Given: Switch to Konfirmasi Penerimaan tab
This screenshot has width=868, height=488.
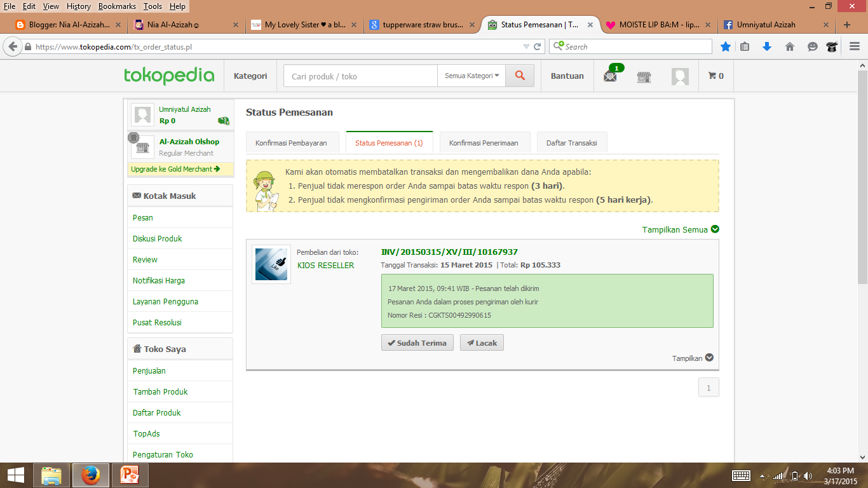Looking at the screenshot, I should click(x=484, y=143).
